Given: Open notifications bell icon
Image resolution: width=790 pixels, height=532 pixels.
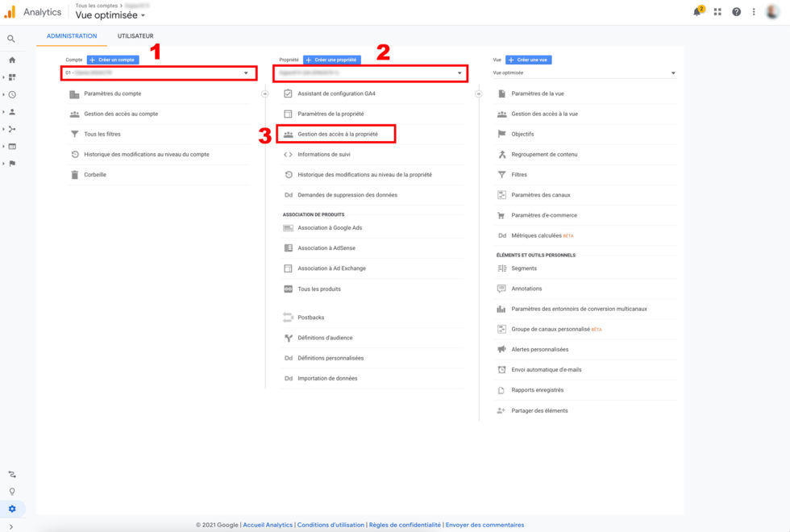Looking at the screenshot, I should point(697,12).
